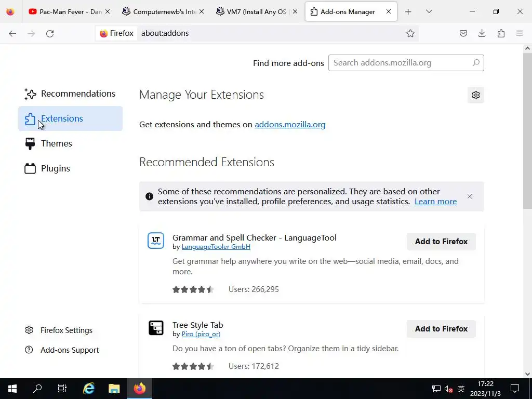The height and width of the screenshot is (399, 532).
Task: Click the LanguageTool extension icon
Action: tap(156, 241)
